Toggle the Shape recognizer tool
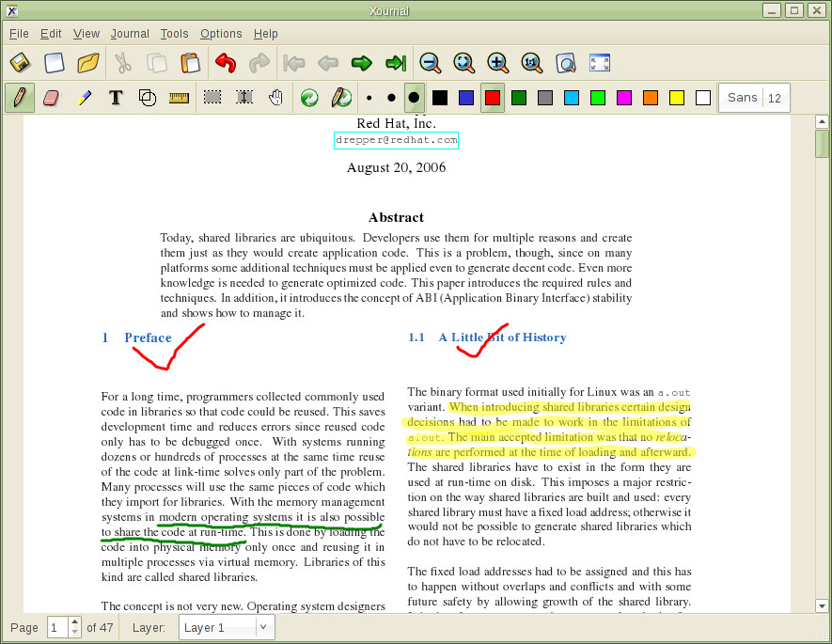This screenshot has width=832, height=644. coord(147,98)
